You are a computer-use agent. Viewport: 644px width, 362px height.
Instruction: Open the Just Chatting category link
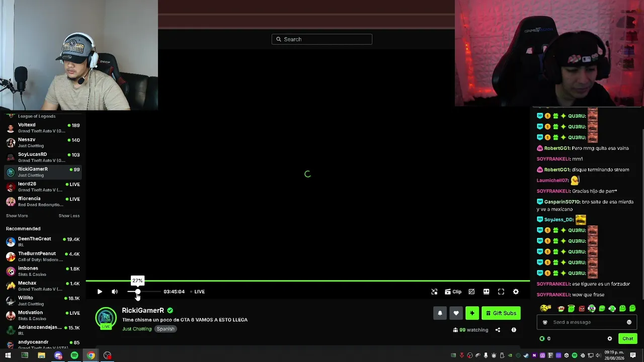(x=137, y=329)
